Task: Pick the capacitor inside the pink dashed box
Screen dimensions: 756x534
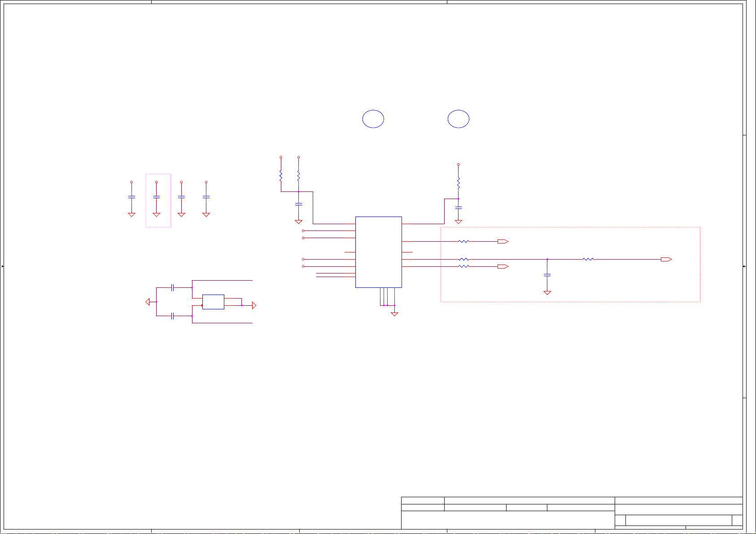Action: point(156,197)
